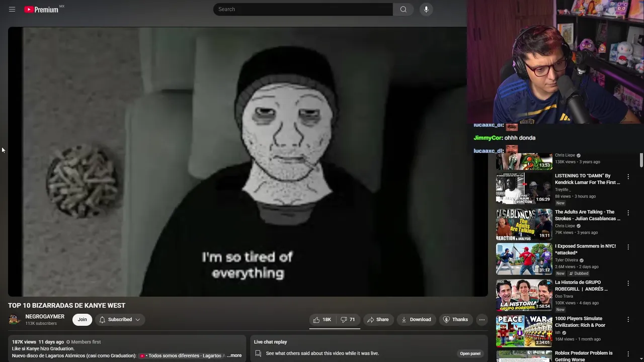Dislike the video with thumbs down
This screenshot has width=644, height=362.
pos(348,319)
